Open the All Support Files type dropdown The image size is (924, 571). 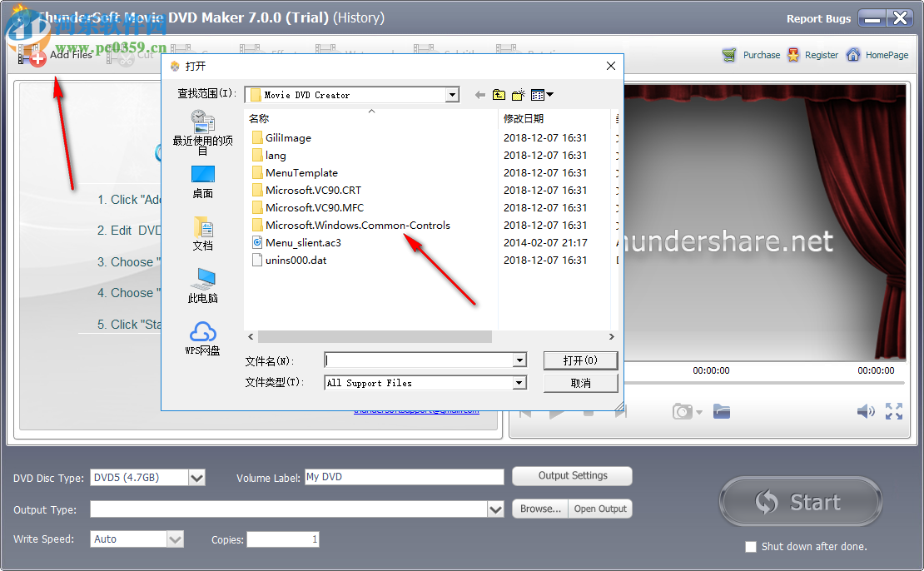(x=521, y=382)
